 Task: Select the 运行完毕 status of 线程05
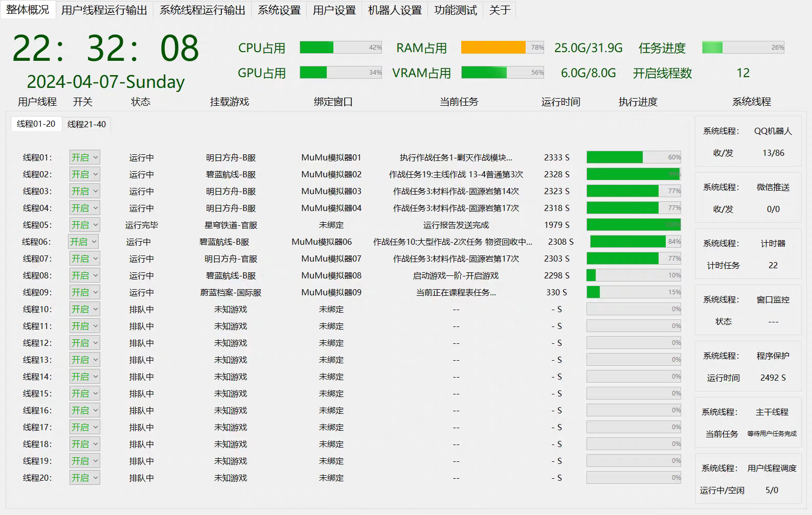[x=142, y=225]
